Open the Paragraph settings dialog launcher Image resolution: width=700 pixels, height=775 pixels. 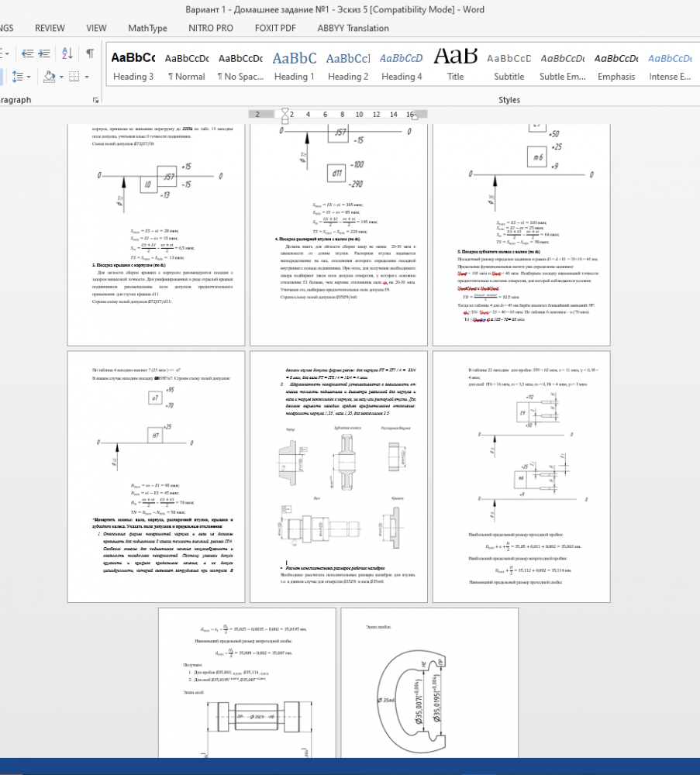pyautogui.click(x=95, y=100)
